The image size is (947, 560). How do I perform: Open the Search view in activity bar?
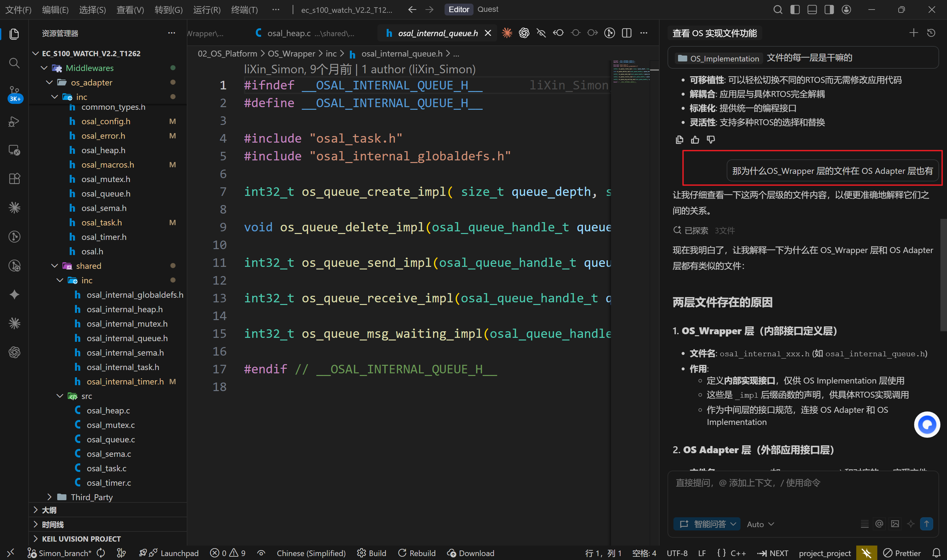14,63
